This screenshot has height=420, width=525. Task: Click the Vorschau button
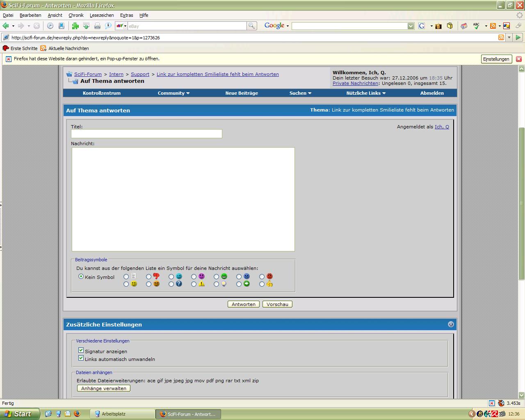click(x=277, y=304)
